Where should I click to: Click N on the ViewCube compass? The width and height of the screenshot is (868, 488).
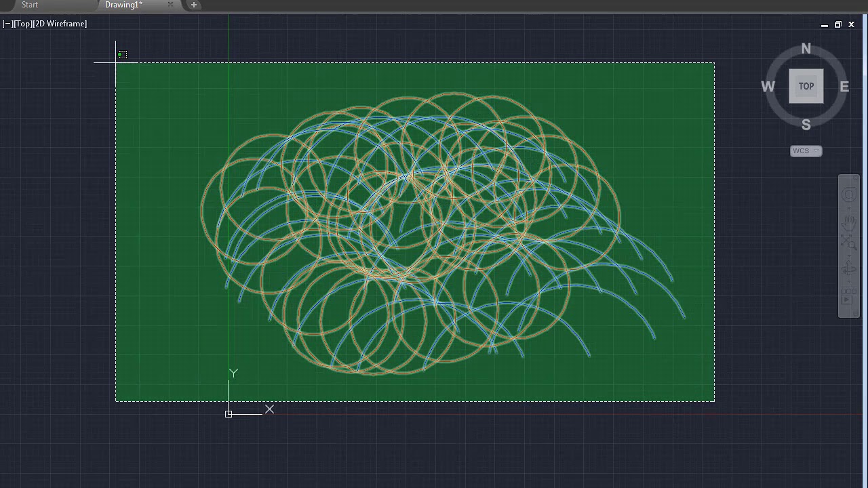pos(806,49)
